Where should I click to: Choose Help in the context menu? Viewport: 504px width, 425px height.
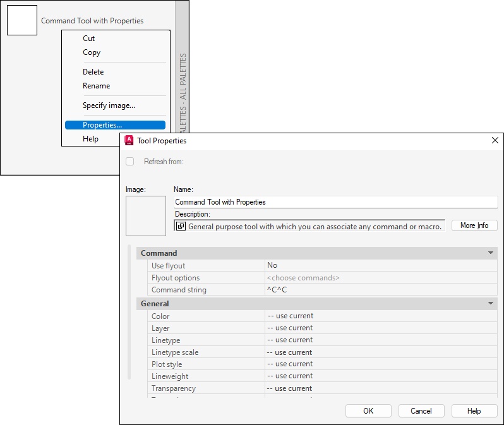coord(90,139)
